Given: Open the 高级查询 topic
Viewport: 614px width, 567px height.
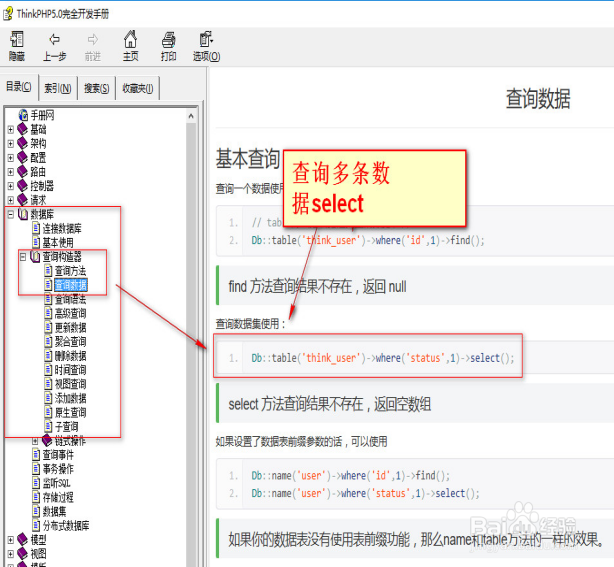Looking at the screenshot, I should [x=70, y=314].
